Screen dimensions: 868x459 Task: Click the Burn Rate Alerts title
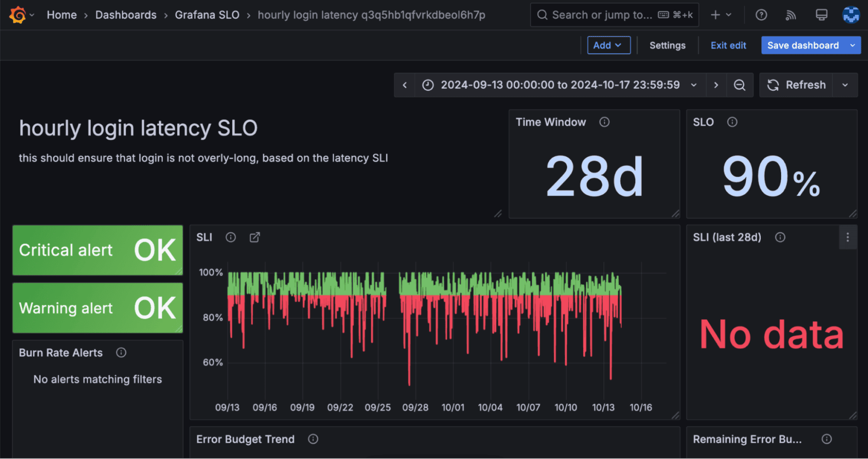point(61,352)
